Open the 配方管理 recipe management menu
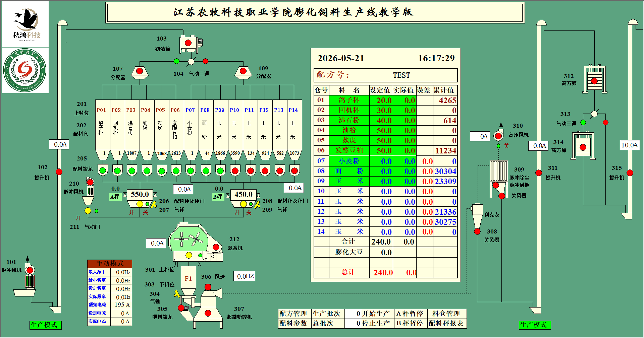 point(295,314)
